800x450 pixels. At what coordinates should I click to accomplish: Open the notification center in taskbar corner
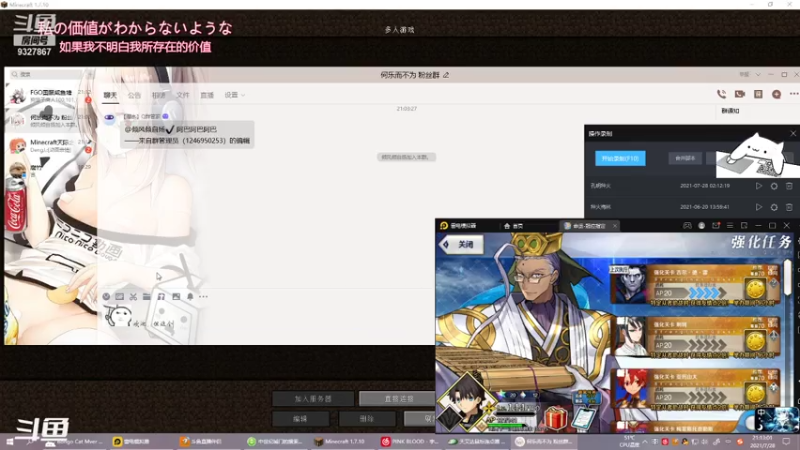(786, 441)
